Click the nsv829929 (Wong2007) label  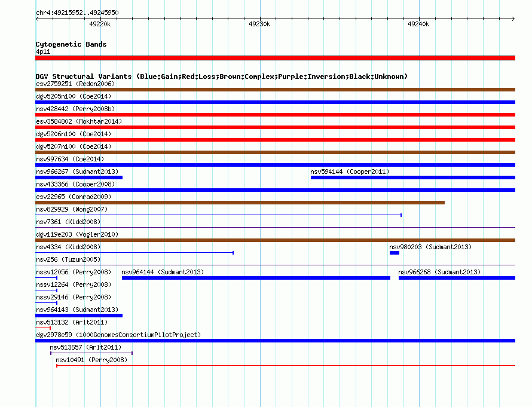click(x=72, y=209)
